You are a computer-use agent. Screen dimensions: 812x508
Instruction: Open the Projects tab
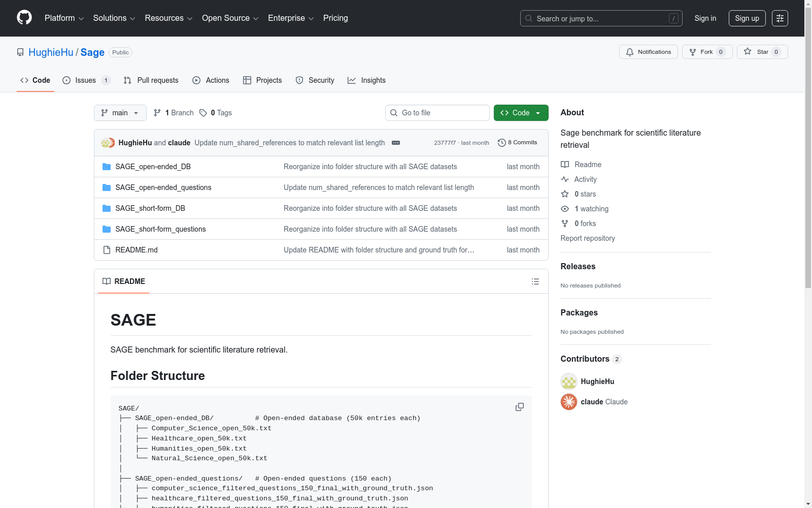(262, 80)
